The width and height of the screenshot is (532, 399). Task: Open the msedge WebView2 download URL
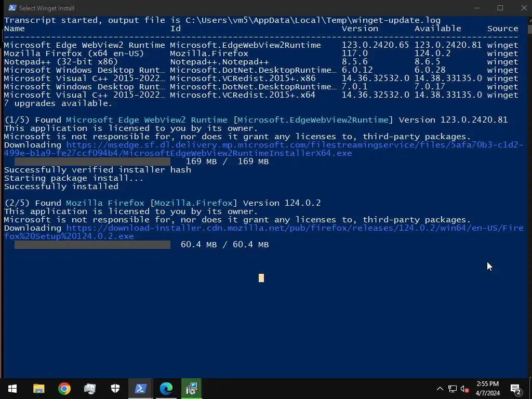(263, 149)
